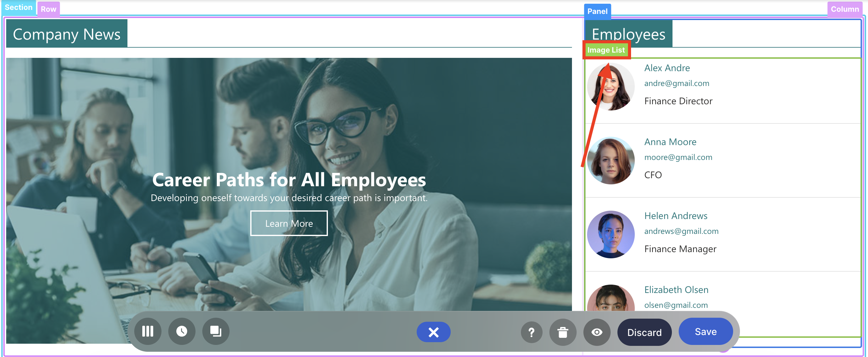Click the duplicate pages icon

(x=216, y=331)
